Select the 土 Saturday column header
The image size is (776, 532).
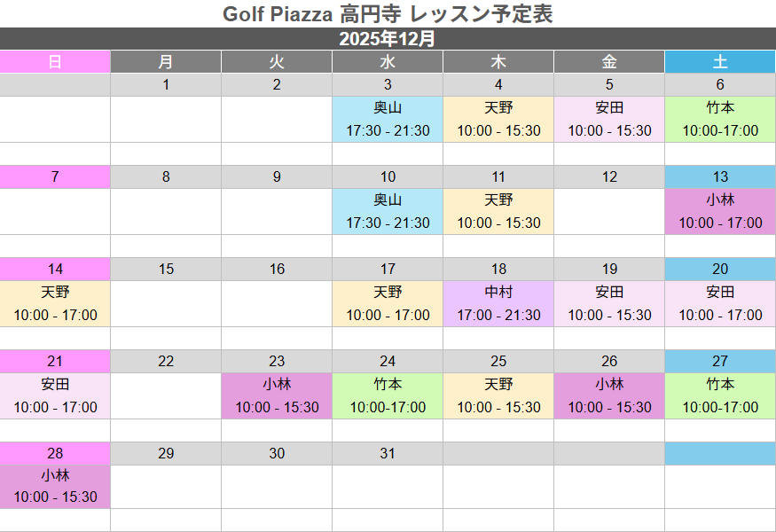click(x=720, y=62)
